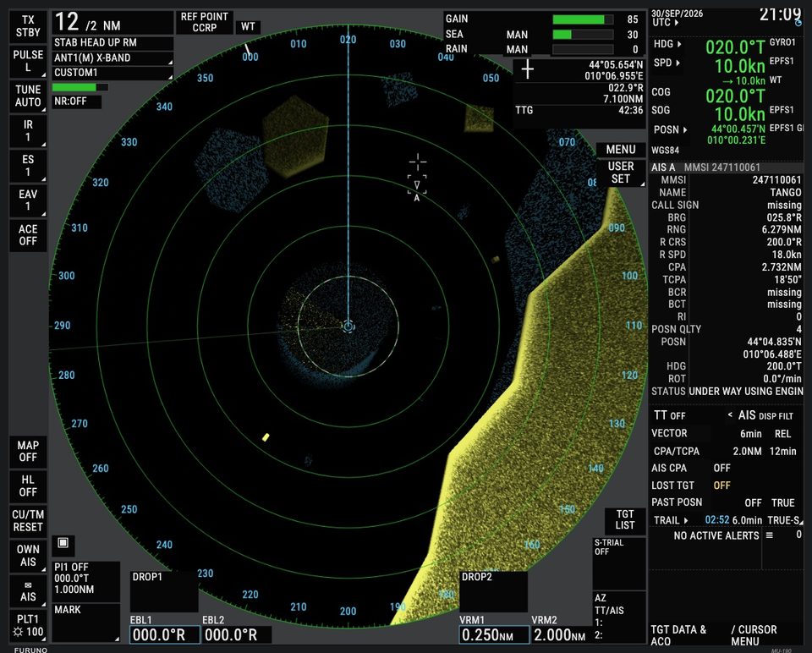Click the own ship symbol at radar center
Viewport: 812px width, 653px height.
348,326
